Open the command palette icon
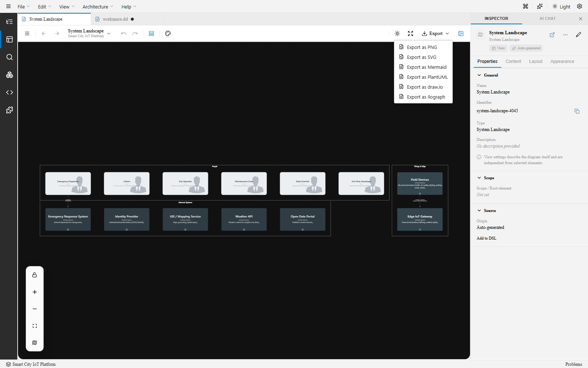This screenshot has height=368, width=588. pos(526,6)
